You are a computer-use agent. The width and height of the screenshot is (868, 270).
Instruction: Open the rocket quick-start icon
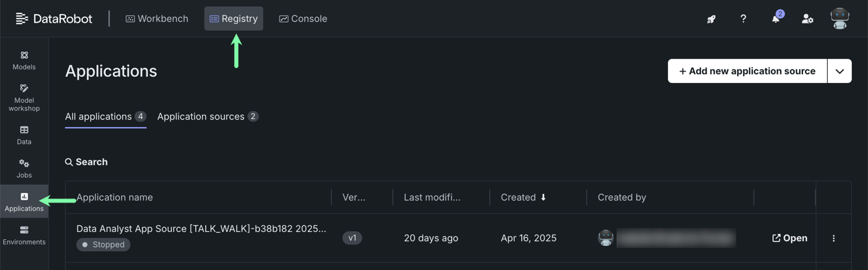712,19
